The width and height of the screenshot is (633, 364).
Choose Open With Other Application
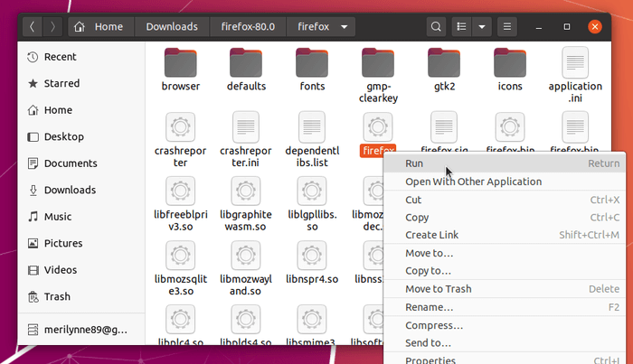pyautogui.click(x=505, y=182)
